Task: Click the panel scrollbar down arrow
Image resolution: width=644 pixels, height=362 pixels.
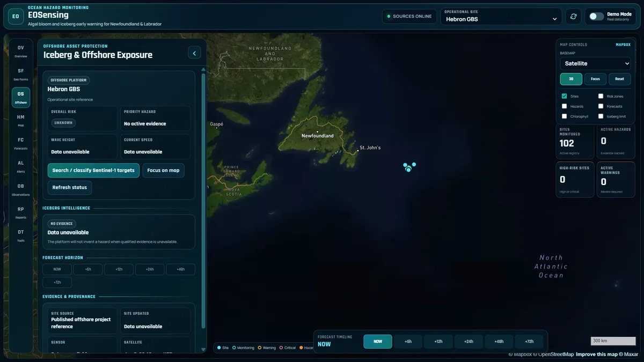Action: tap(203, 349)
